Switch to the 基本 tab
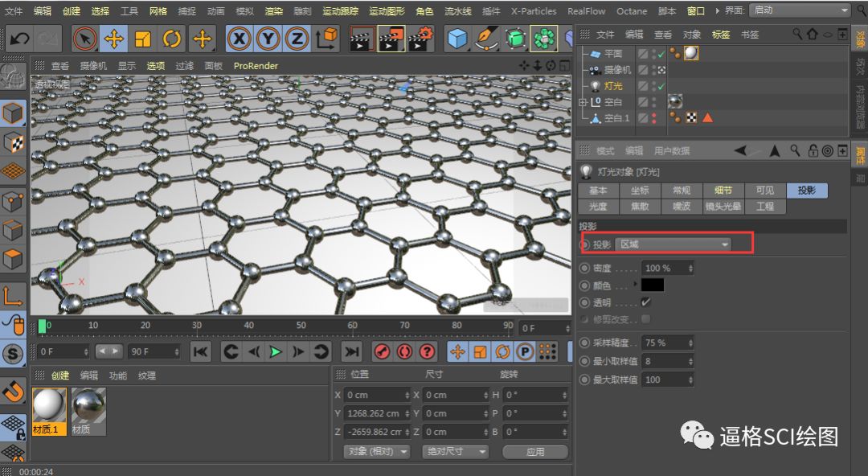The height and width of the screenshot is (476, 868). 598,190
